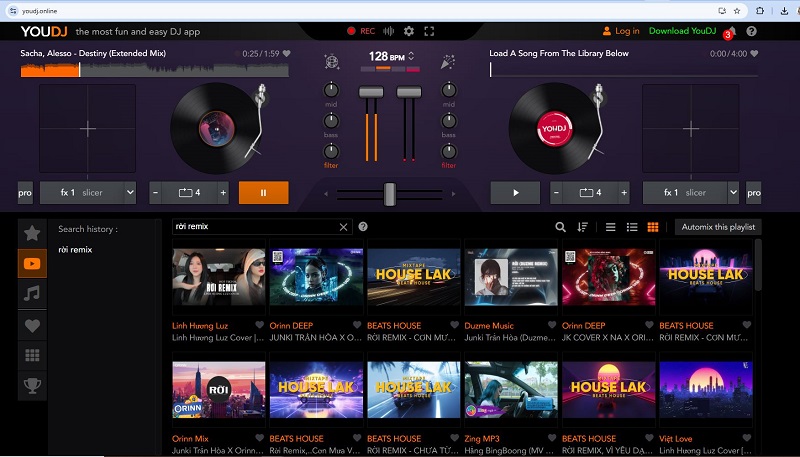Toggle left deck pro mode button
Image resolution: width=800 pixels, height=457 pixels.
(25, 193)
